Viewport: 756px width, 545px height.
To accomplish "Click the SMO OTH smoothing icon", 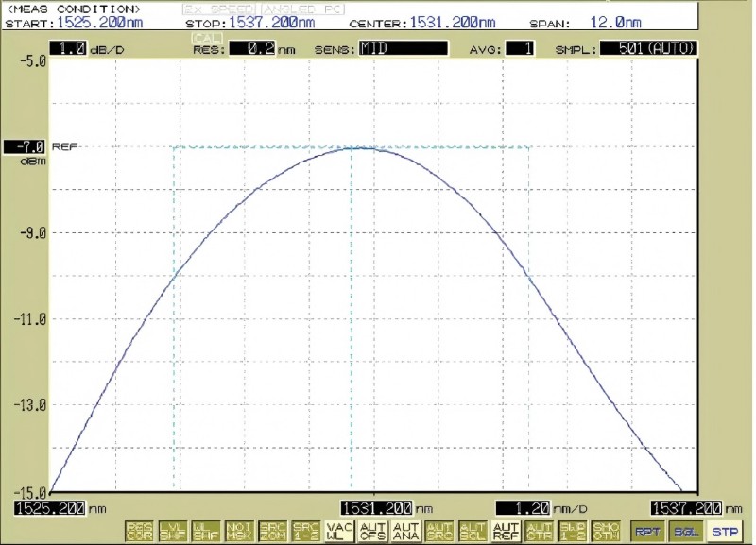I will [x=606, y=531].
